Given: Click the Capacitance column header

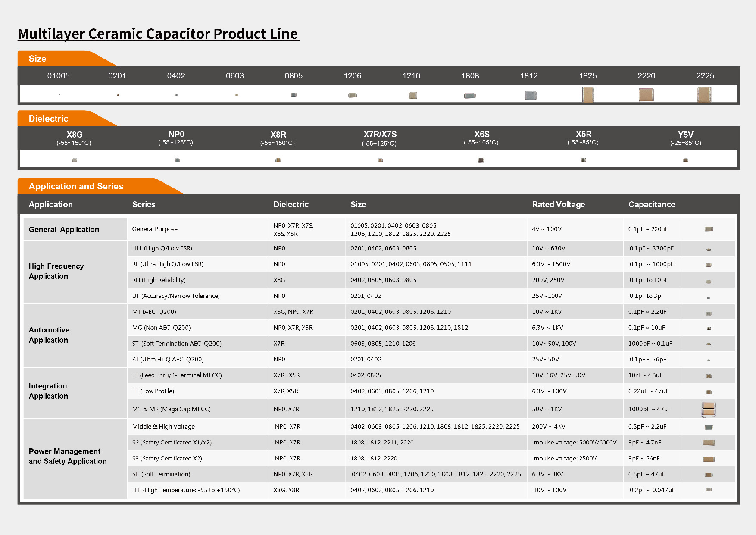Looking at the screenshot, I should (x=651, y=204).
